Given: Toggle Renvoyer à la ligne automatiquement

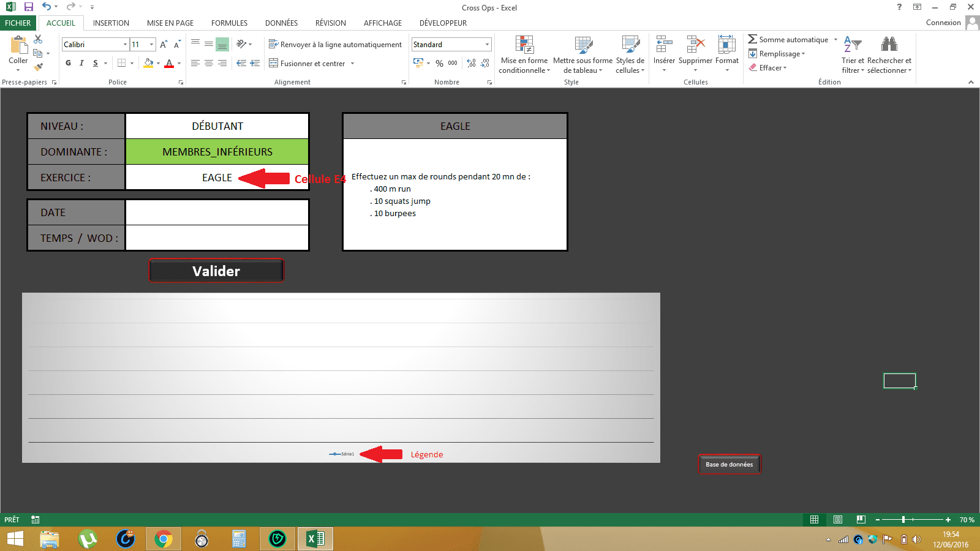Looking at the screenshot, I should tap(335, 45).
